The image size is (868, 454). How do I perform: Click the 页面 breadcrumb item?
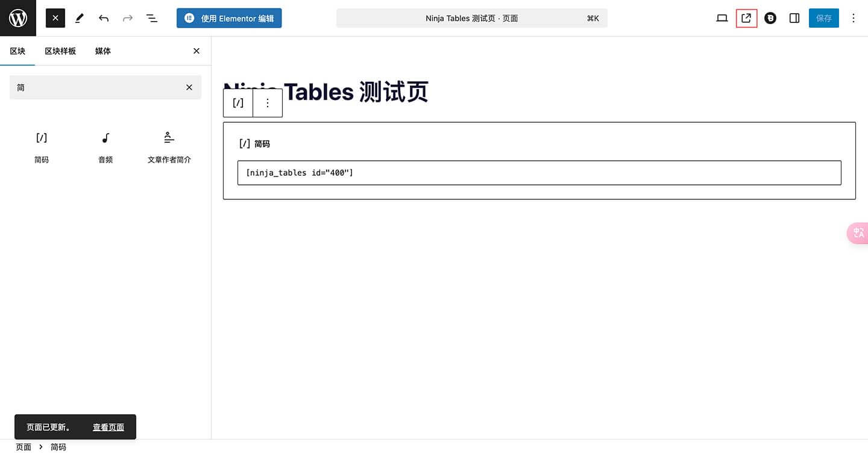point(24,447)
